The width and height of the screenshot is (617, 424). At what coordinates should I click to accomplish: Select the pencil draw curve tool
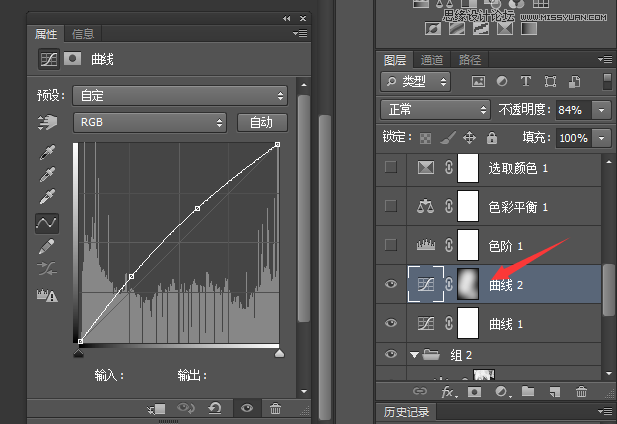[x=47, y=246]
